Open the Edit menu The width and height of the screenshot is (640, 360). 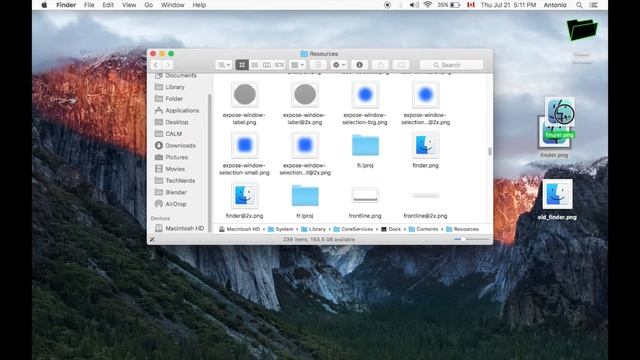tap(108, 5)
